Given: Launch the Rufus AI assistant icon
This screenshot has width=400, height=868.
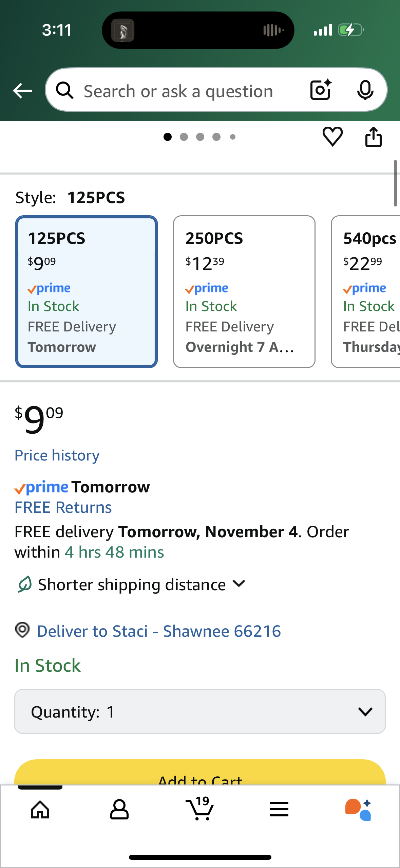Looking at the screenshot, I should click(358, 810).
